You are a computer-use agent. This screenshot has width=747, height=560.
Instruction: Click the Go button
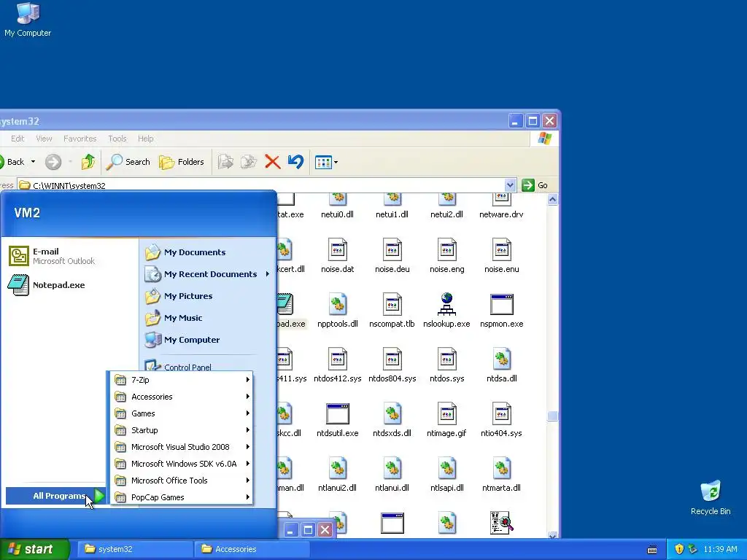(x=535, y=184)
